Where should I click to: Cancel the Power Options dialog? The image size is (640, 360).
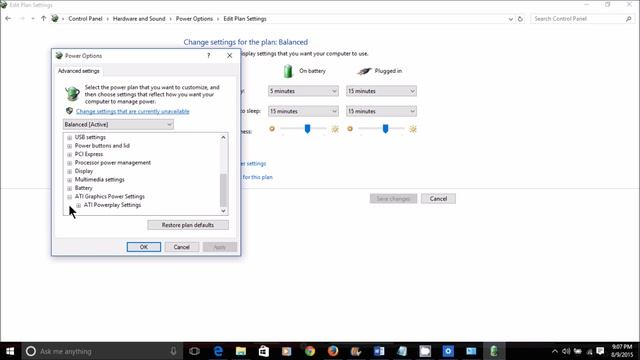[x=182, y=247]
